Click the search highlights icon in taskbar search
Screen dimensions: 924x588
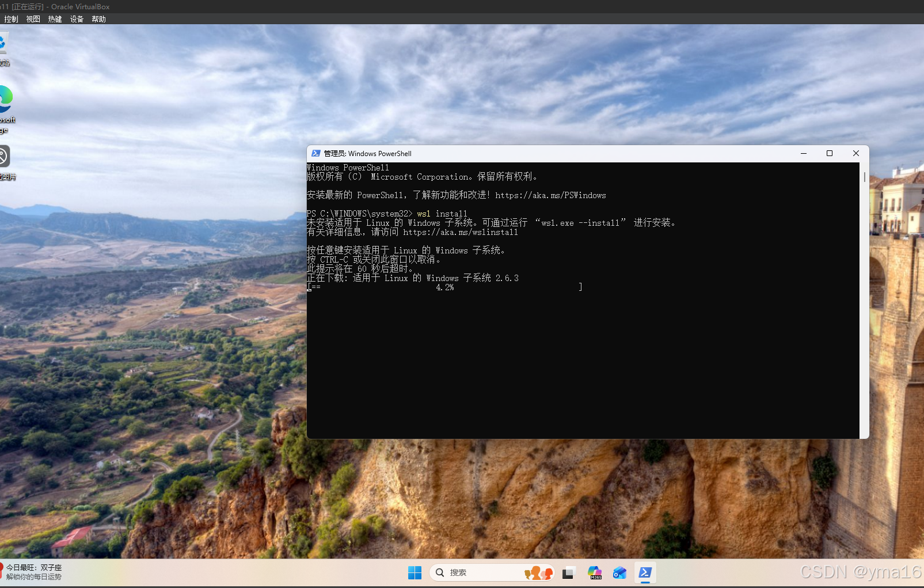tap(539, 572)
